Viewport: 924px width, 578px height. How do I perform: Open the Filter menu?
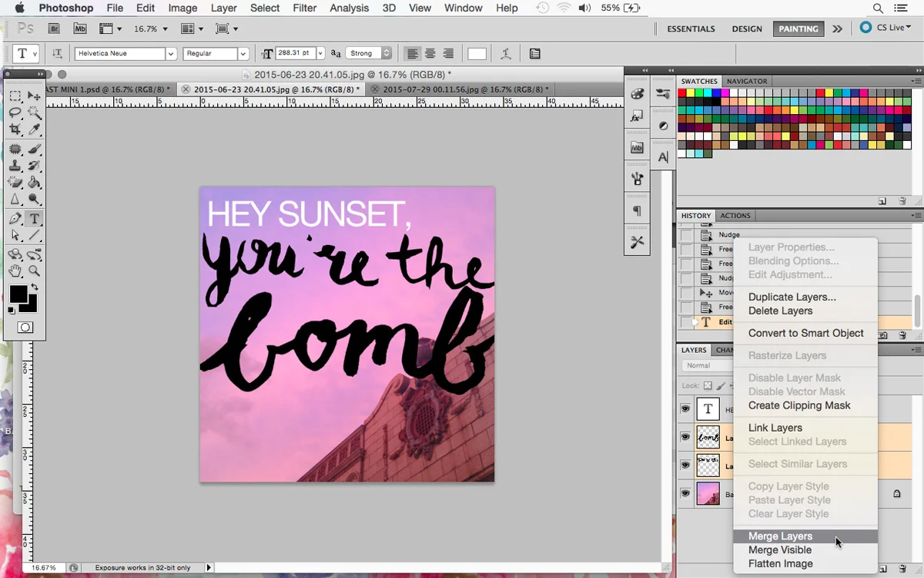tap(304, 8)
